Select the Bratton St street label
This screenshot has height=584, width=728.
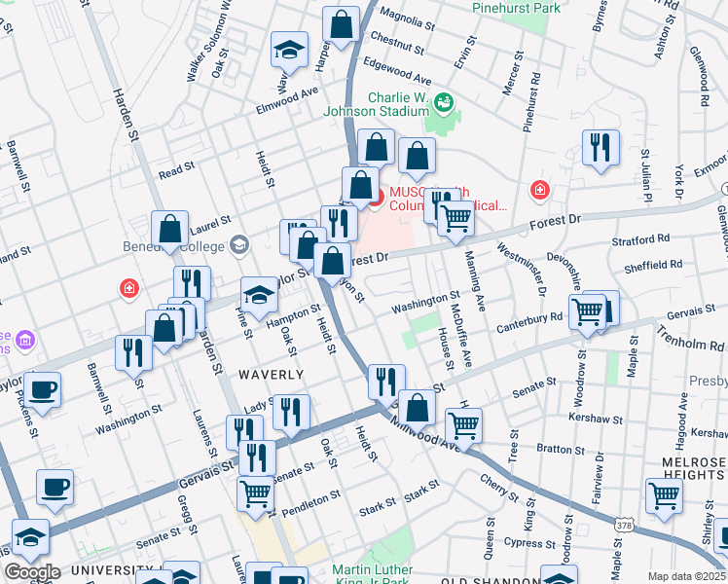point(561,450)
